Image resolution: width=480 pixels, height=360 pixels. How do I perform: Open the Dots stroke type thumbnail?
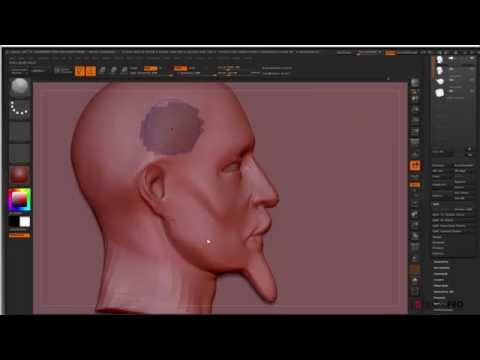coord(20,109)
